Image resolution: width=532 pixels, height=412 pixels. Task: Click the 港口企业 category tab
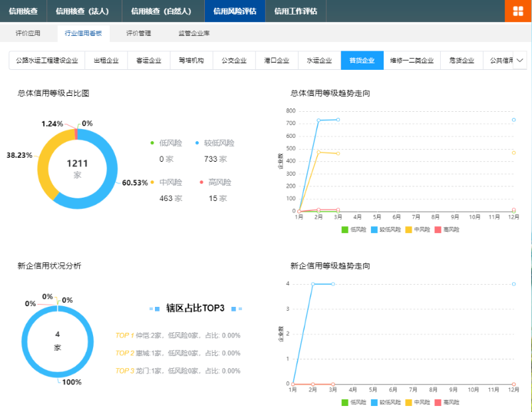275,61
